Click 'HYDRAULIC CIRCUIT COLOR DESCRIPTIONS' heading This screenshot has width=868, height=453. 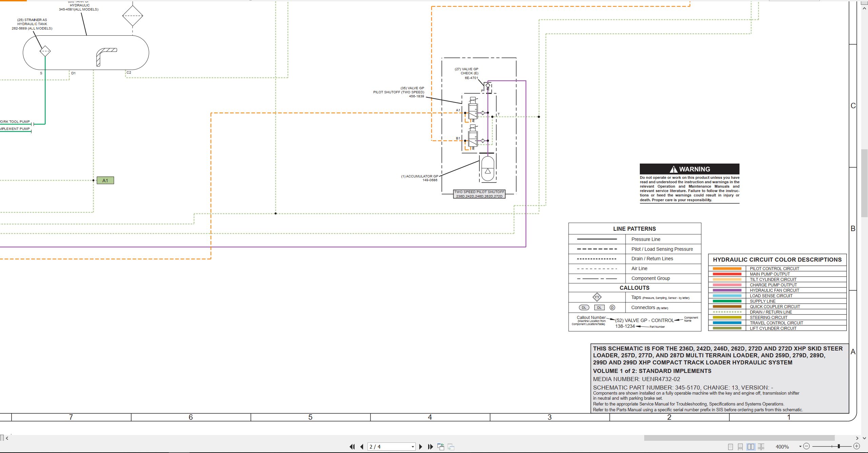pyautogui.click(x=777, y=260)
